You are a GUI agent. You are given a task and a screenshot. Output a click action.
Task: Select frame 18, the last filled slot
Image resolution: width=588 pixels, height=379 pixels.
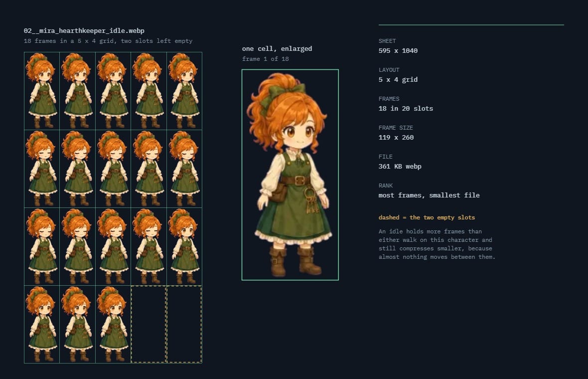(x=113, y=325)
